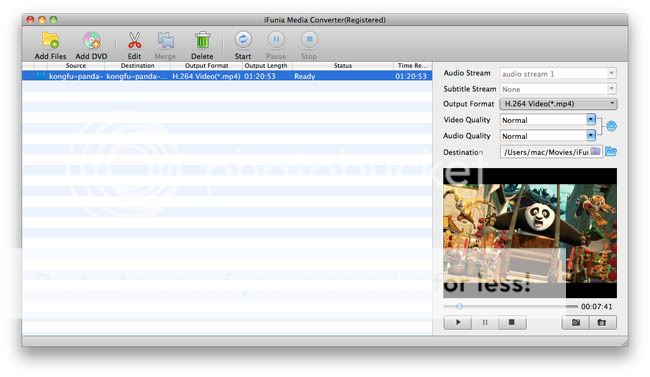Viewport: 650px width, 377px height.
Task: Click the Merge toolbar icon
Action: click(x=165, y=40)
